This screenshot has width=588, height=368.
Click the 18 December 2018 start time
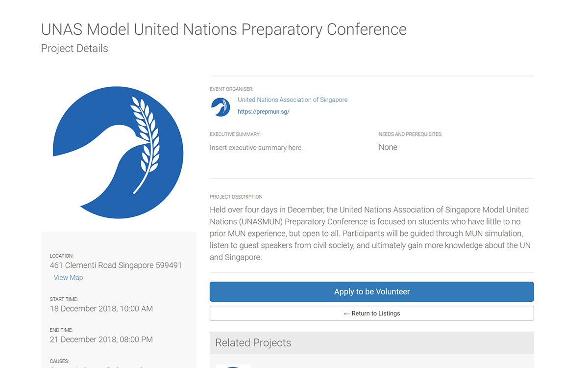click(x=101, y=309)
